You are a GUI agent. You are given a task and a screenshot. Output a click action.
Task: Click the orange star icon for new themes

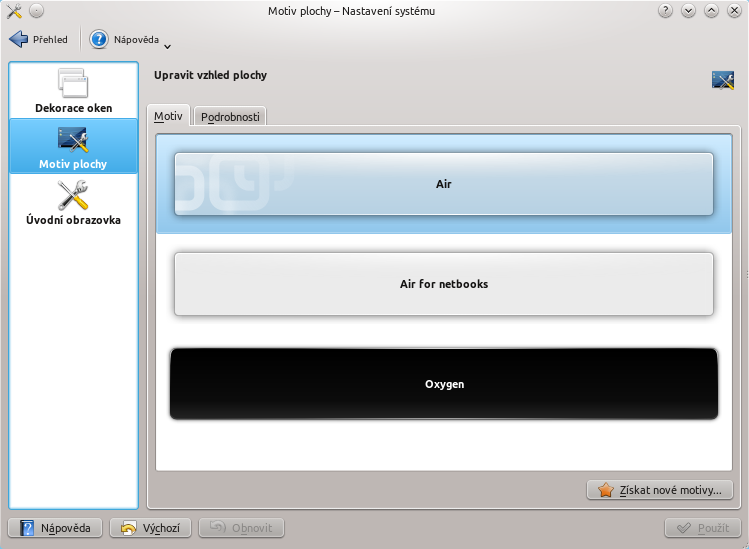point(605,490)
